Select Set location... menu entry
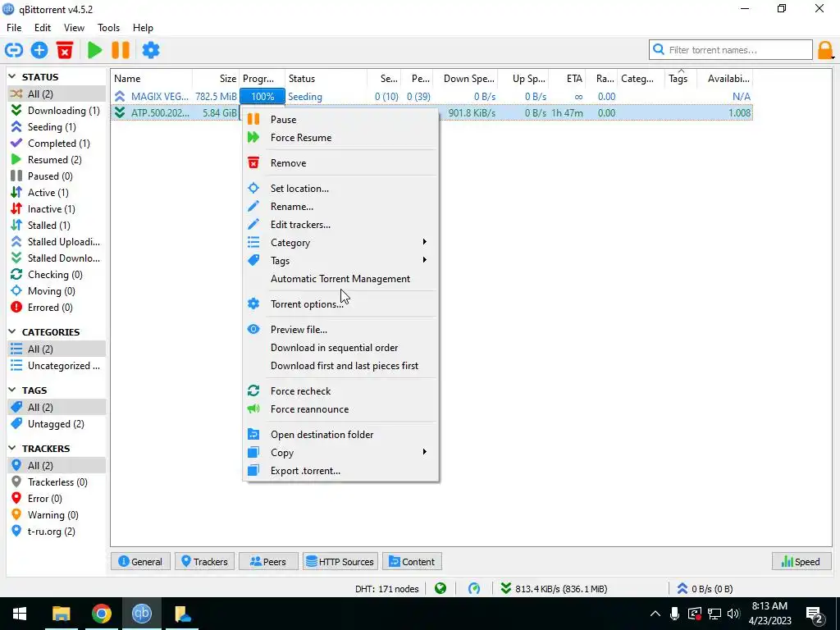This screenshot has width=840, height=630. 340,189
